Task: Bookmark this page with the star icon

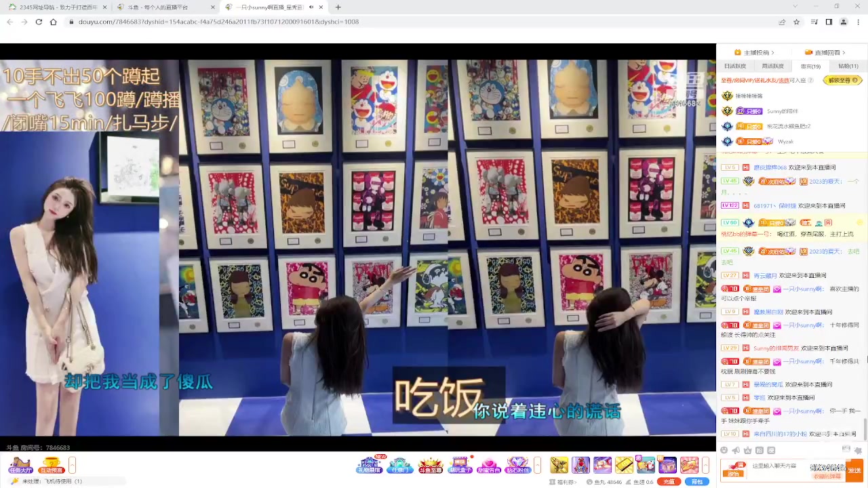Action: pyautogui.click(x=796, y=22)
